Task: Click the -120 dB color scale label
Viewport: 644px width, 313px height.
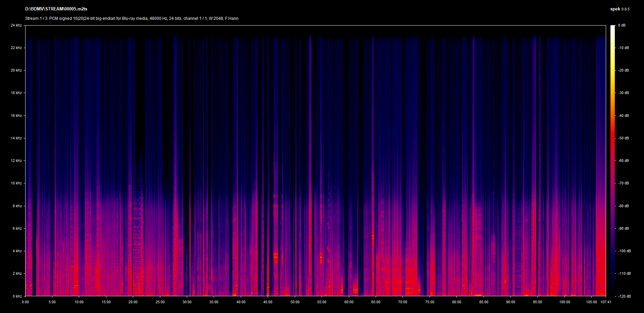Action: click(x=624, y=296)
